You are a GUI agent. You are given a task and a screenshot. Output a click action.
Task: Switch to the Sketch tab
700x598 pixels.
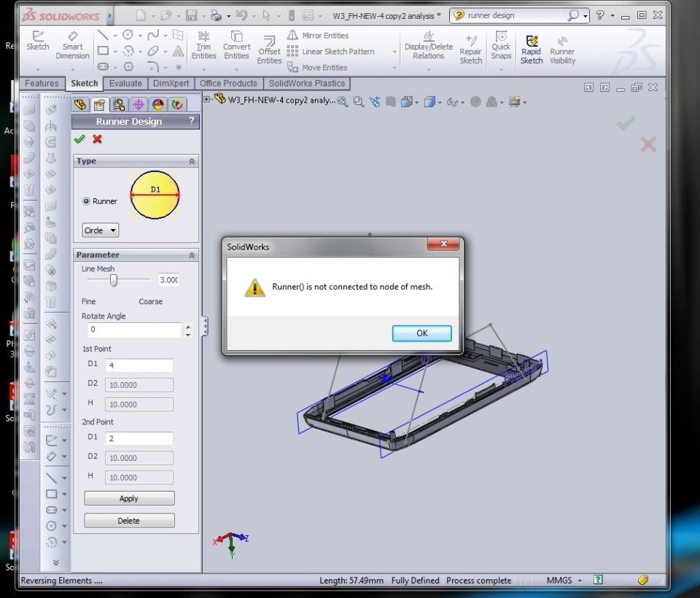point(85,84)
